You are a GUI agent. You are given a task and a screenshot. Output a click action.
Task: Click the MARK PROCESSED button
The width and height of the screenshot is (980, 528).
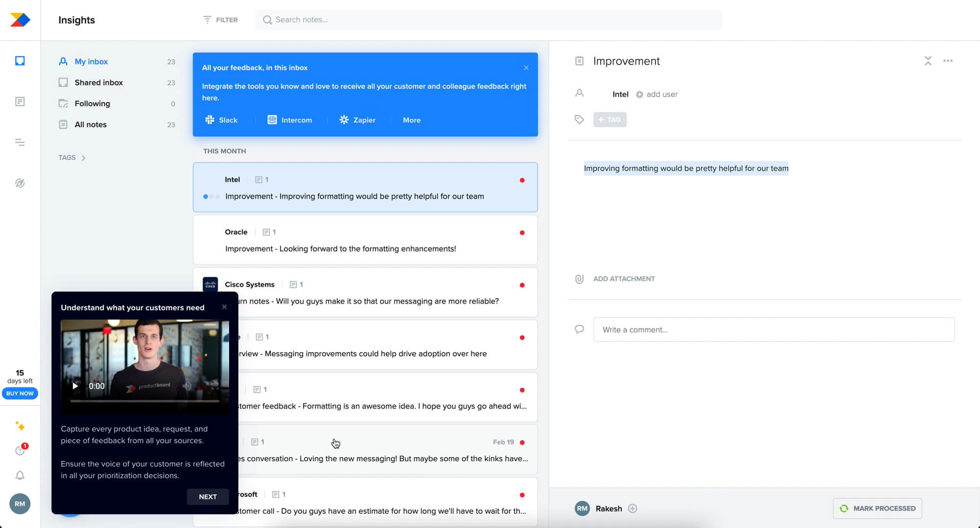click(877, 508)
